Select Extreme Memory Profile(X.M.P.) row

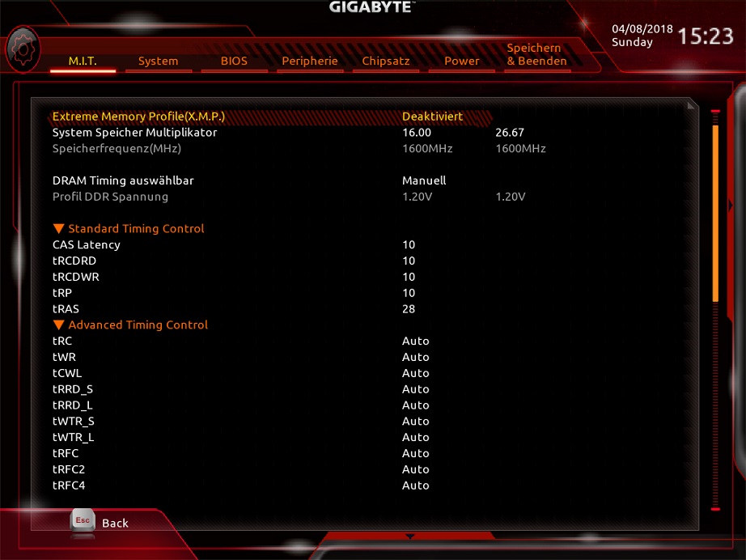click(270, 117)
